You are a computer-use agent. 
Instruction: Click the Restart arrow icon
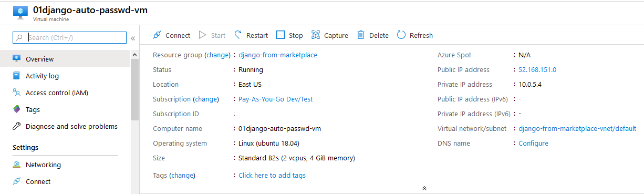click(x=238, y=35)
